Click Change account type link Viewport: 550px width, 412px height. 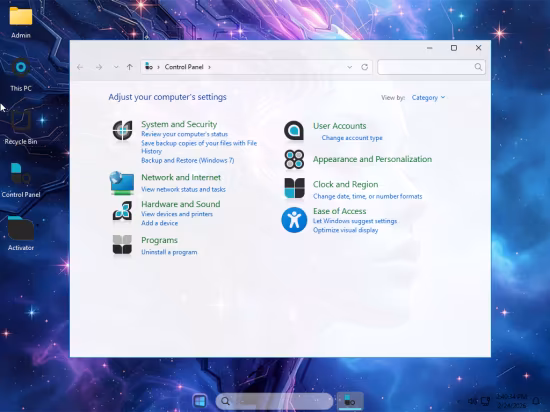click(x=352, y=138)
